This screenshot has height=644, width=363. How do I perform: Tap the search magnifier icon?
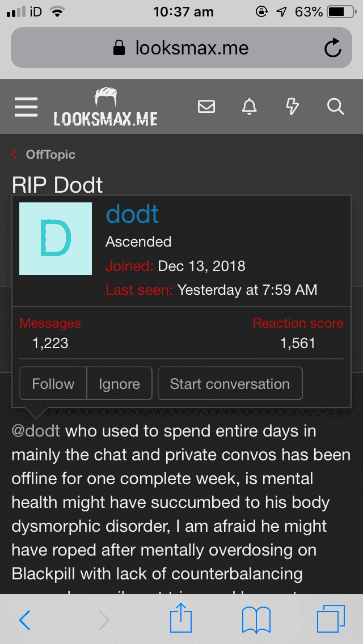tap(335, 107)
